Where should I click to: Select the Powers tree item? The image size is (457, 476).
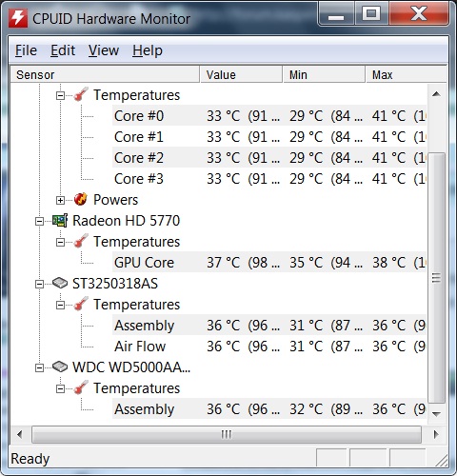tap(116, 200)
